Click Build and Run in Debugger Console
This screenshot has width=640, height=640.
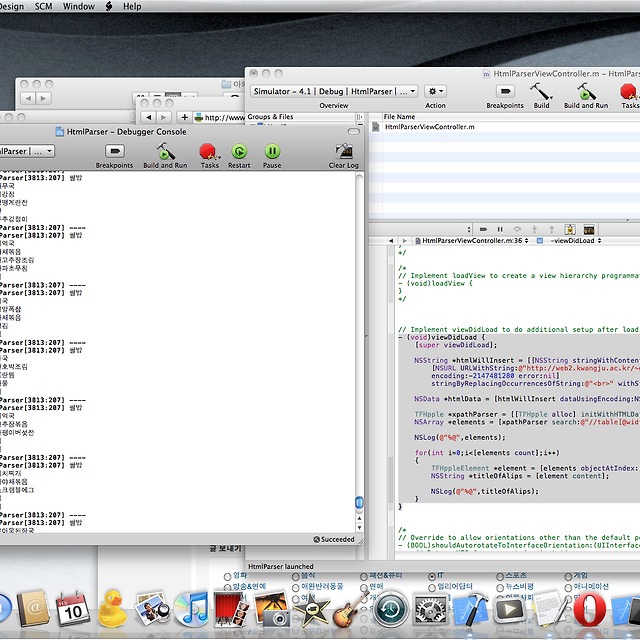pyautogui.click(x=165, y=152)
